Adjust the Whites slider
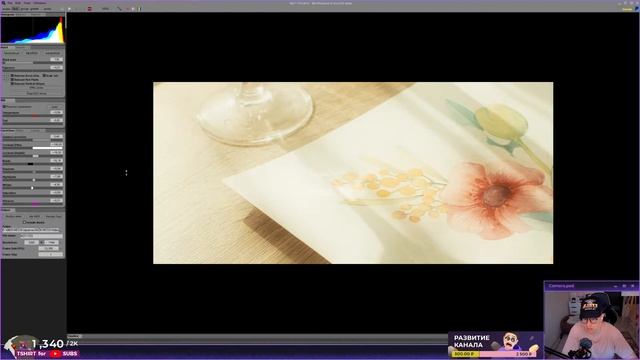This screenshot has width=640, height=360. click(x=33, y=188)
